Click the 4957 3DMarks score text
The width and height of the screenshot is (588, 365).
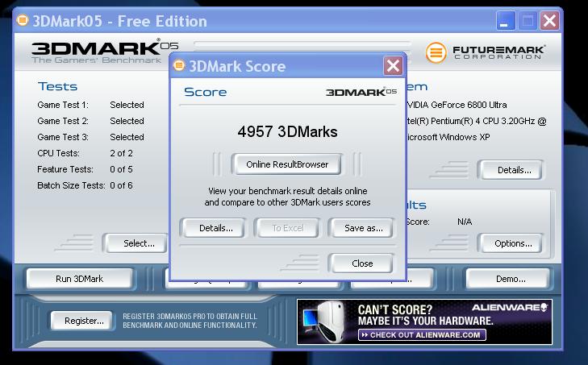tap(287, 131)
